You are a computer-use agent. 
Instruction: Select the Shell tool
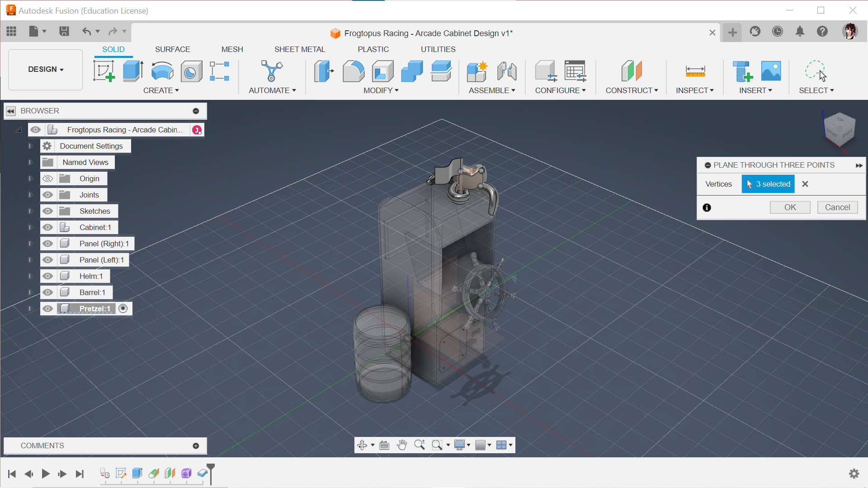[x=382, y=71]
